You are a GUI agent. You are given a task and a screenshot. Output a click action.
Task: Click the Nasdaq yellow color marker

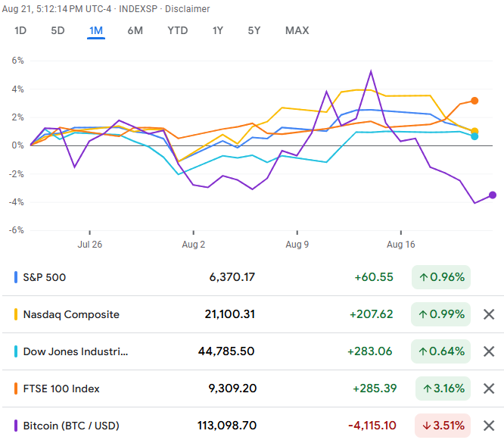[x=16, y=314]
